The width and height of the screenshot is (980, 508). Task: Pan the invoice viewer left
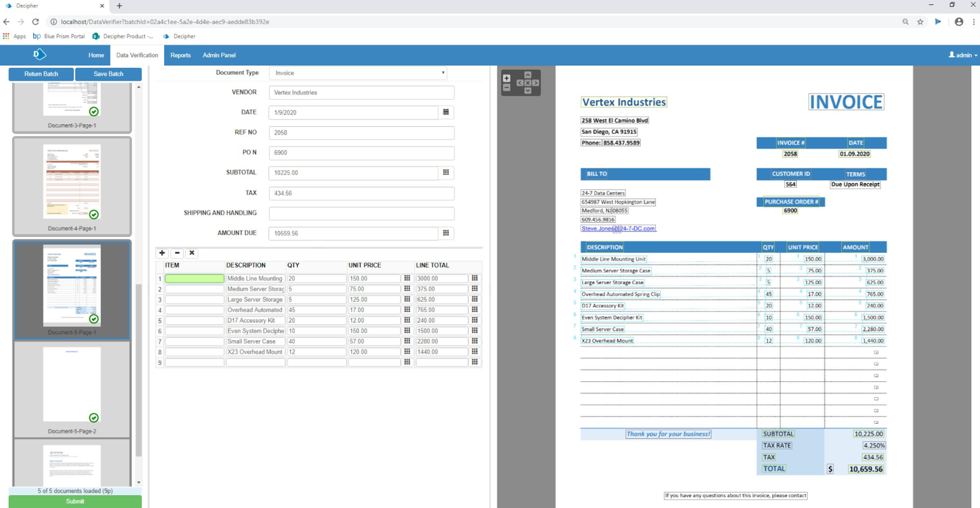[x=520, y=83]
